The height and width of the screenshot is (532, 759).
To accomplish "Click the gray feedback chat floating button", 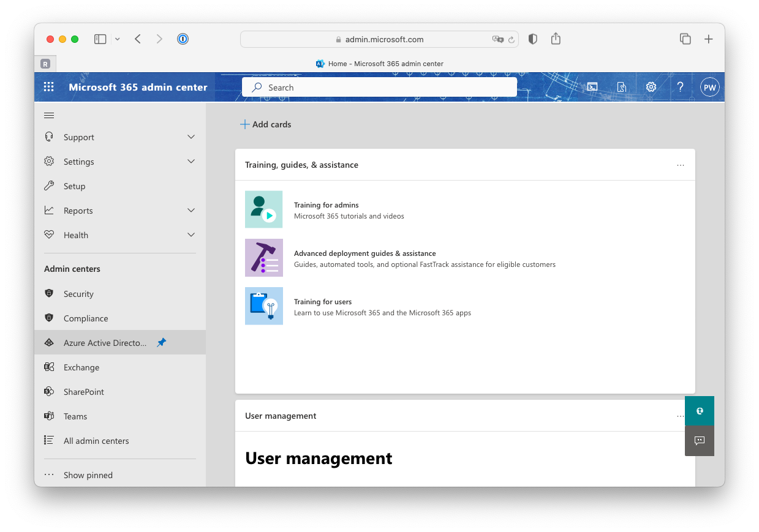I will point(700,441).
